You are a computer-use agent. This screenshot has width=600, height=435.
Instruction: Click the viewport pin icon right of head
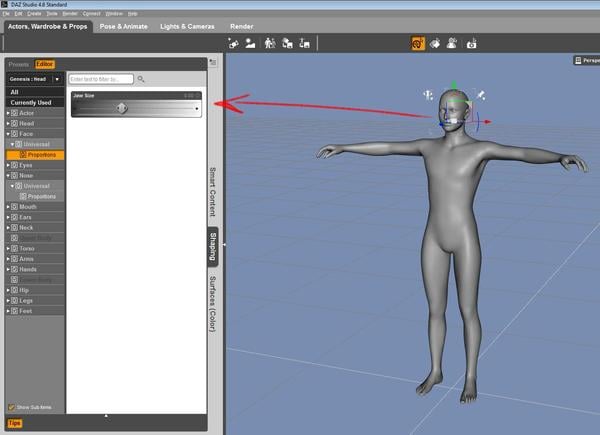point(481,95)
